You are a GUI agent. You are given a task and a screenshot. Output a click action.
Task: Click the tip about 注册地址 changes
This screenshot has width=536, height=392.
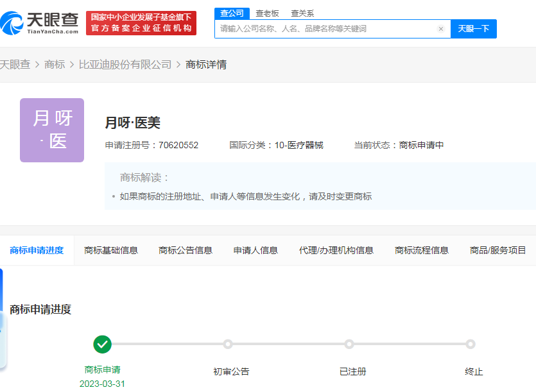[x=246, y=197]
